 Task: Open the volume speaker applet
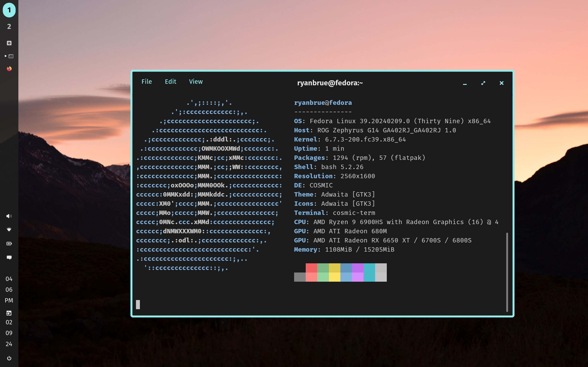click(x=9, y=216)
